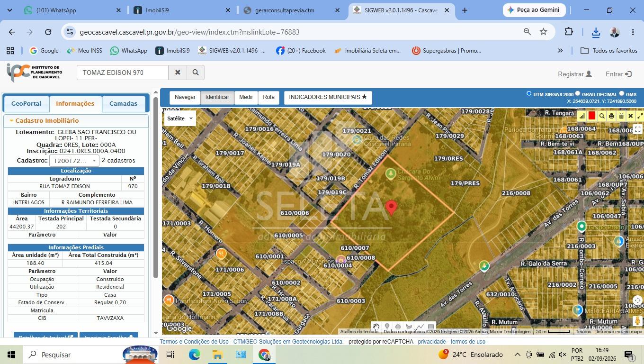Viewport: 644px width, 364px height.
Task: Open the Satélite map type dropdown
Action: coord(180,118)
